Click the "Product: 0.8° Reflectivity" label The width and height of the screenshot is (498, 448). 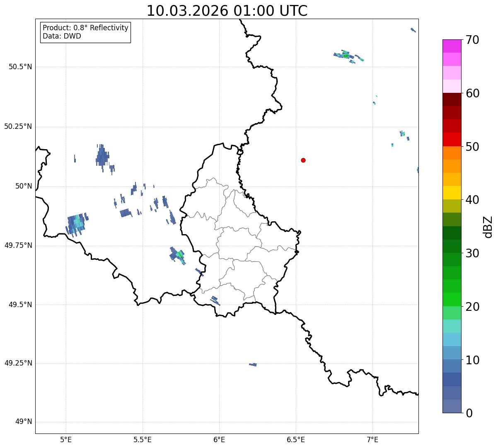click(86, 28)
